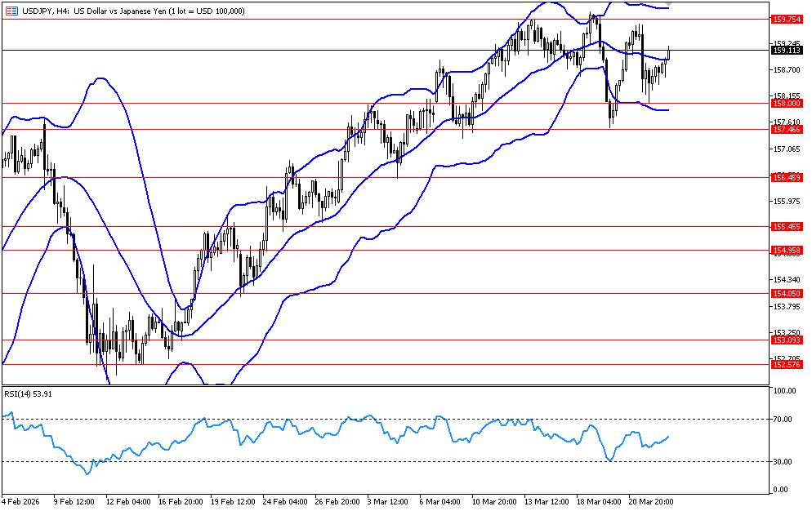Viewport: 812px width, 511px height.
Task: Click the 20 Mar 20:00 time axis label
Action: tap(649, 500)
